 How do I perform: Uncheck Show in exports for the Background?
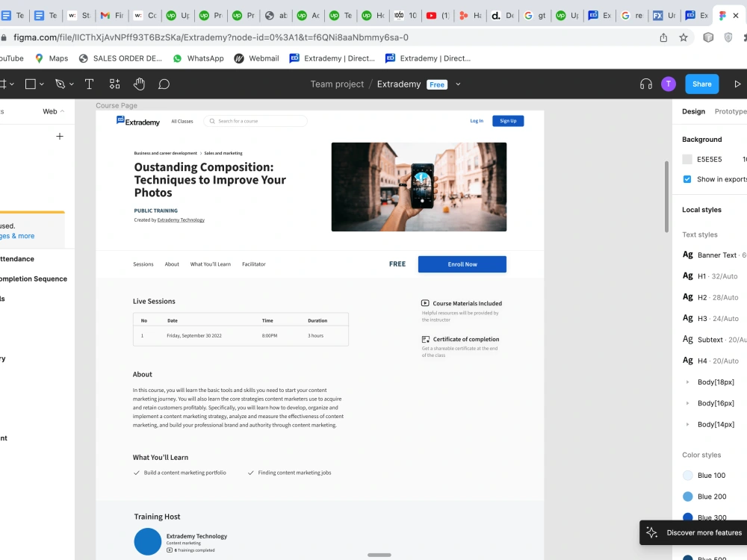point(686,179)
